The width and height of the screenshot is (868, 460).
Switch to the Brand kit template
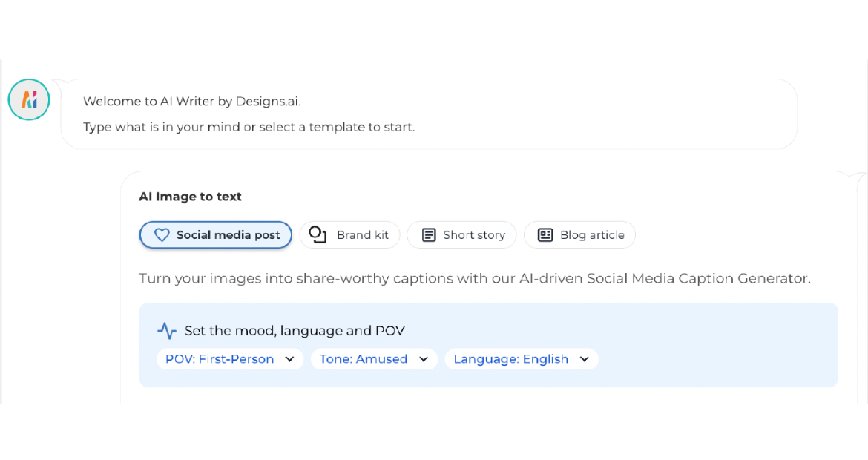(x=349, y=234)
